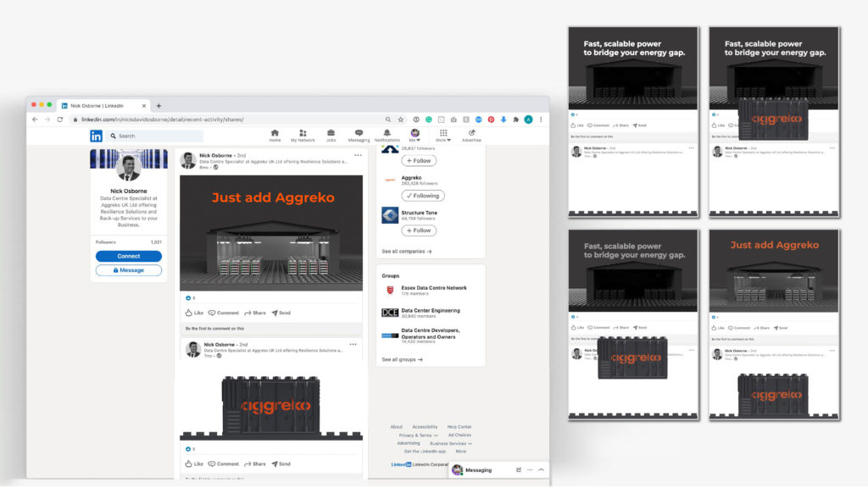Open the See all companies link
This screenshot has width=868, height=488.
[407, 252]
